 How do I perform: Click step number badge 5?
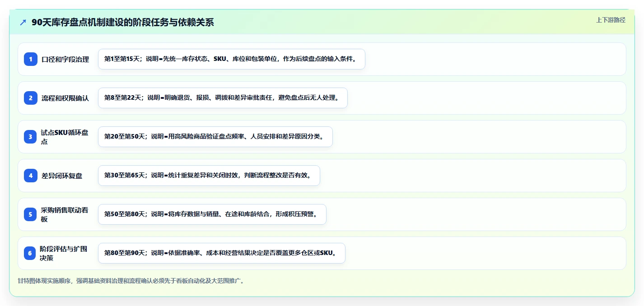tap(31, 214)
